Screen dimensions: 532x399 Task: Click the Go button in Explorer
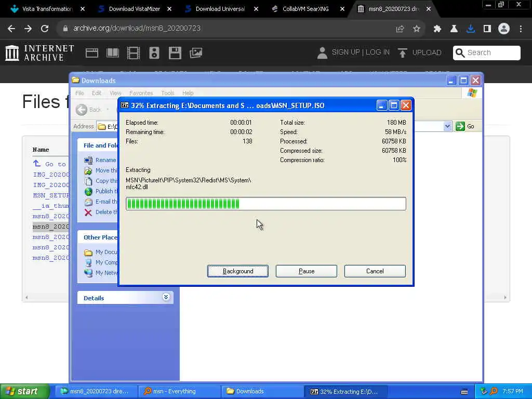[465, 126]
